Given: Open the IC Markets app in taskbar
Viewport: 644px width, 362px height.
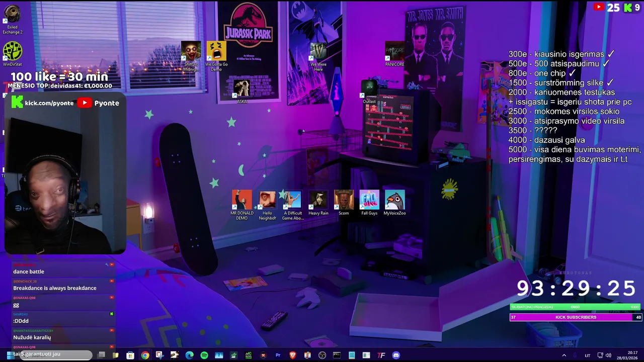Looking at the screenshot, I should coord(249,355).
